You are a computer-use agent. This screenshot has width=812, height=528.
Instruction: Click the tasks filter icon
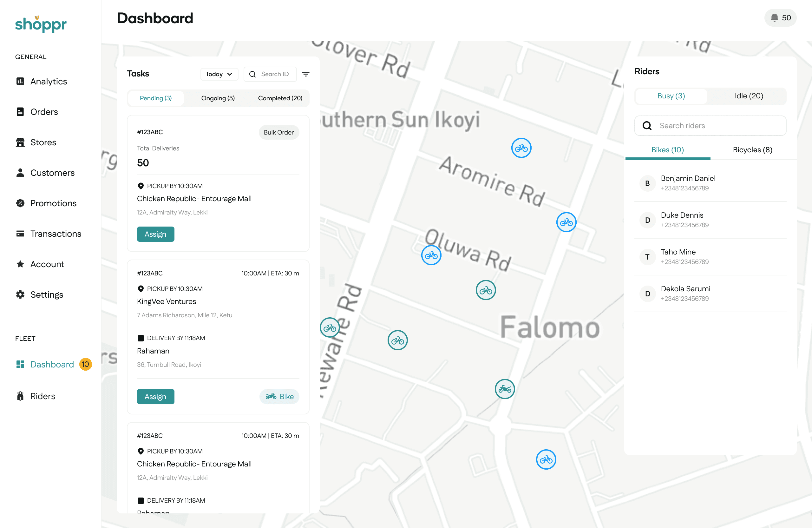[x=306, y=74]
